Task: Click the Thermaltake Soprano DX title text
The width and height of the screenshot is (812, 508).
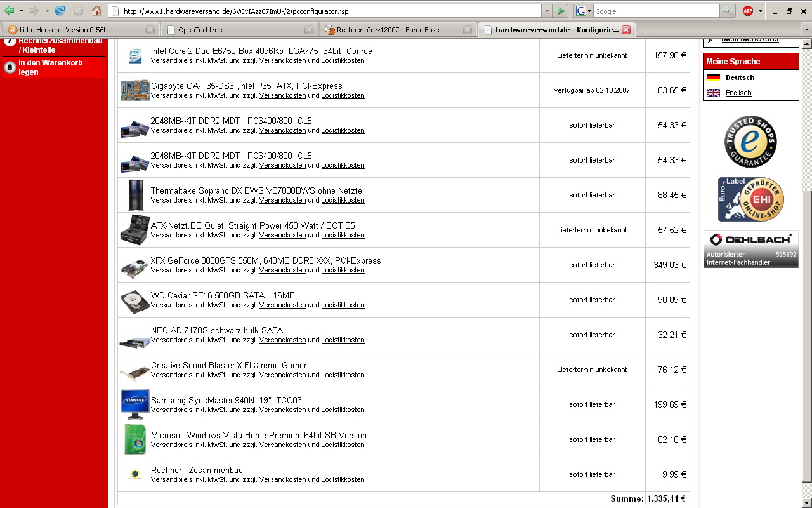Action: point(258,190)
